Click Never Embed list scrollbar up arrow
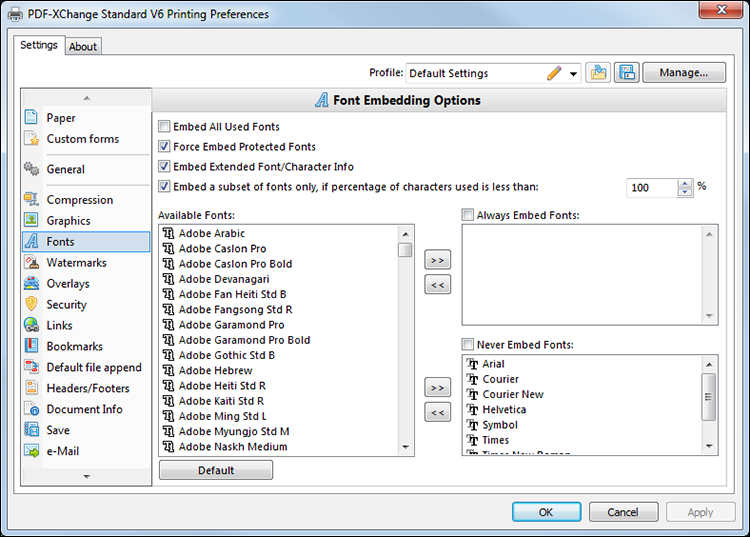The width and height of the screenshot is (750, 537). point(709,365)
